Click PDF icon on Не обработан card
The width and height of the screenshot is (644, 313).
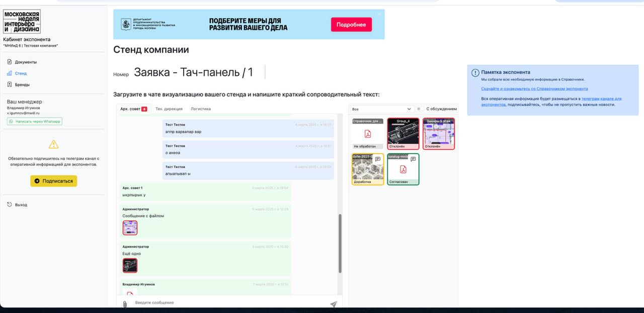click(x=368, y=134)
